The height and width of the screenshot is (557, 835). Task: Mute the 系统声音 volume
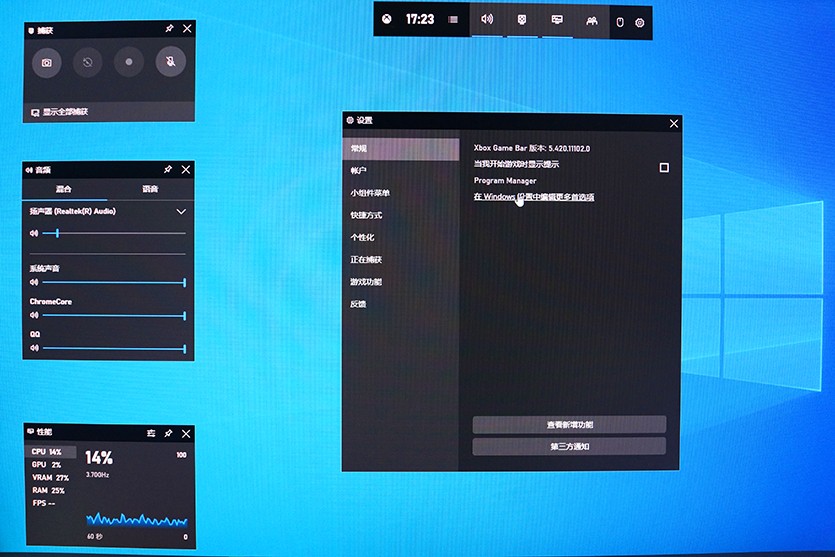(x=34, y=282)
